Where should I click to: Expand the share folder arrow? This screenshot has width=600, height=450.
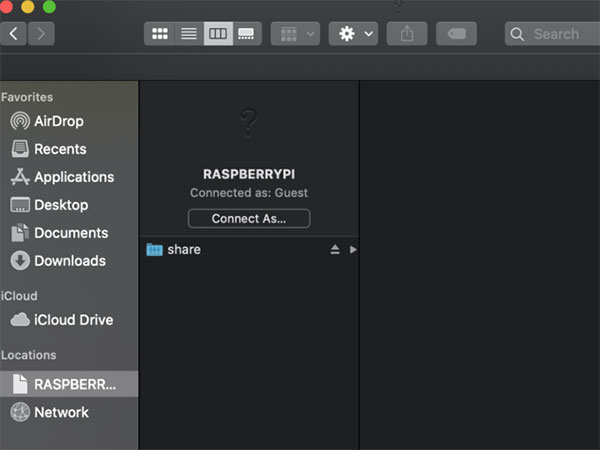coord(352,250)
